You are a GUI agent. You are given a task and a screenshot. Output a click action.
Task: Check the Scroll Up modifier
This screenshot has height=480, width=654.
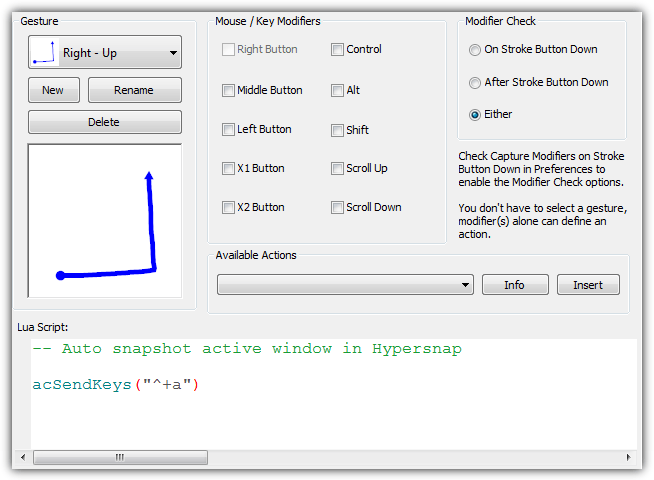(x=337, y=169)
